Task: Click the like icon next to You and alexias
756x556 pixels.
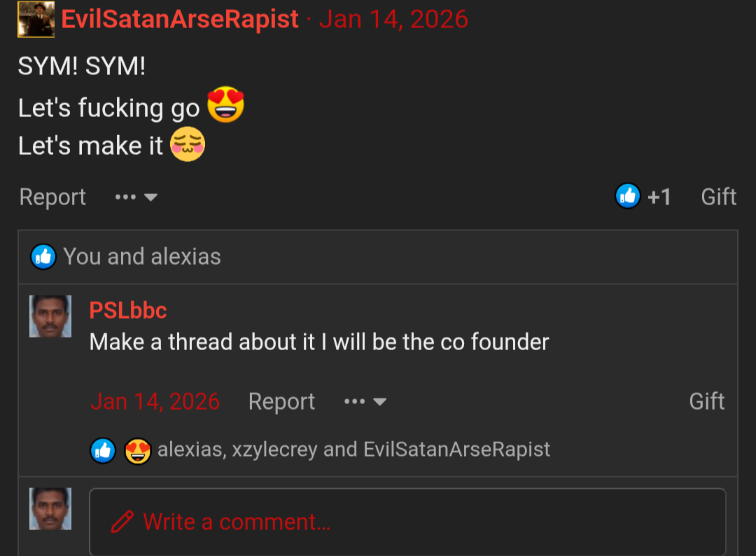Action: pos(43,256)
